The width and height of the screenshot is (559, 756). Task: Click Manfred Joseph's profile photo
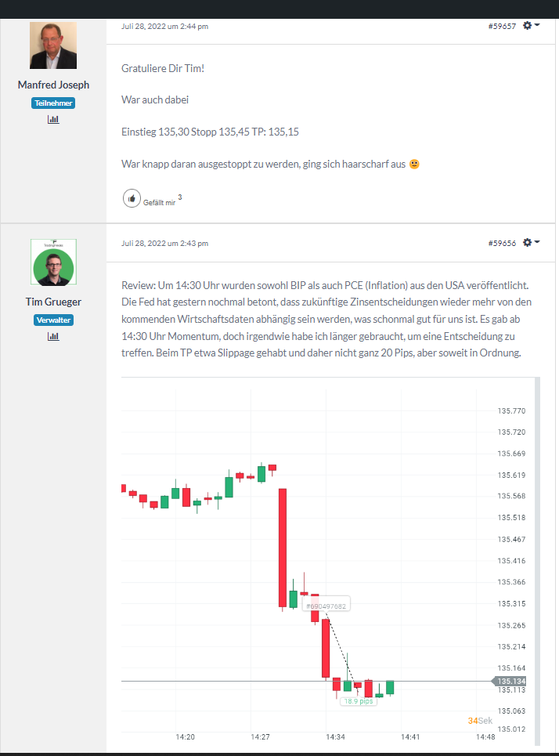click(x=53, y=45)
